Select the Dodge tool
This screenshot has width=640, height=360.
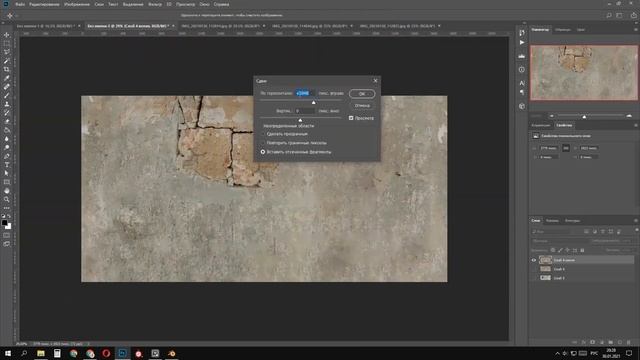(7, 147)
